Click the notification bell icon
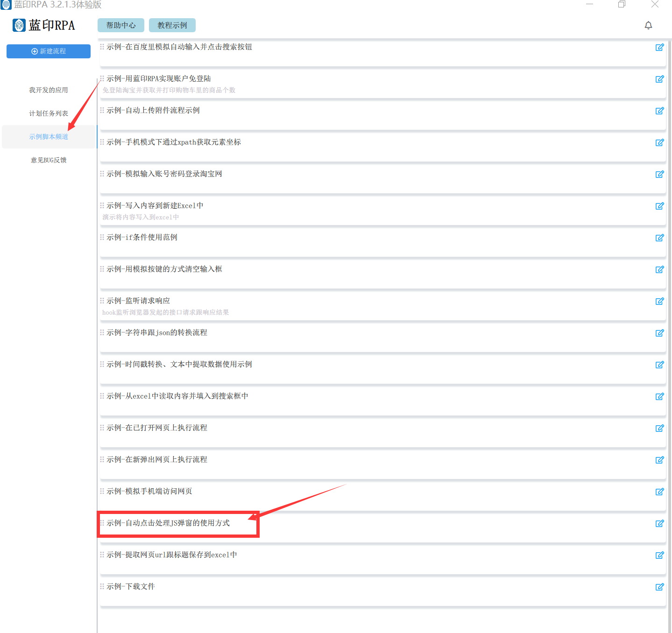The width and height of the screenshot is (672, 633). (648, 25)
